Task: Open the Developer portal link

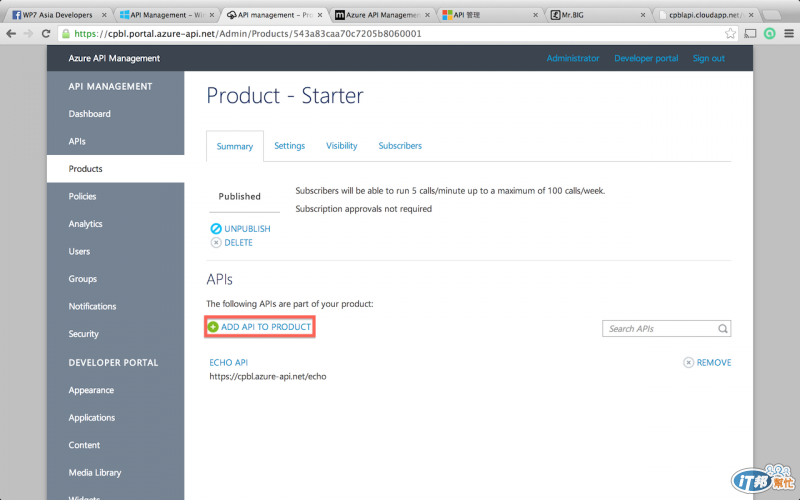Action: pos(646,58)
